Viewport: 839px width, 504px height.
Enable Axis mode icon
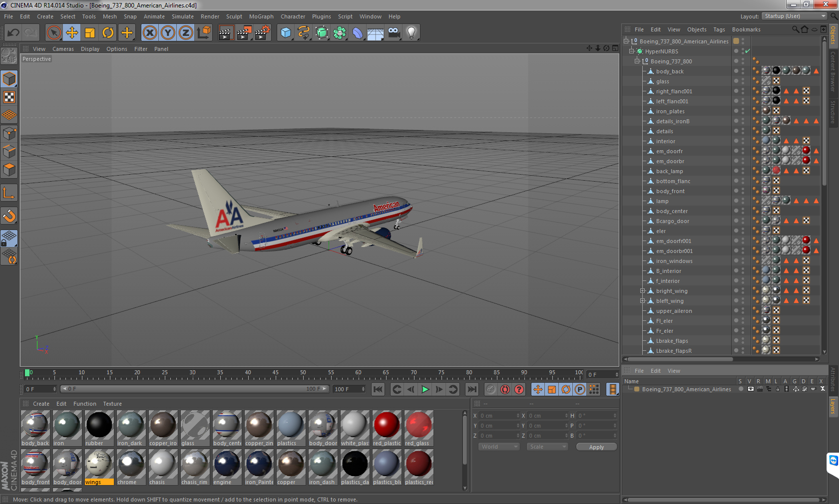tap(9, 193)
